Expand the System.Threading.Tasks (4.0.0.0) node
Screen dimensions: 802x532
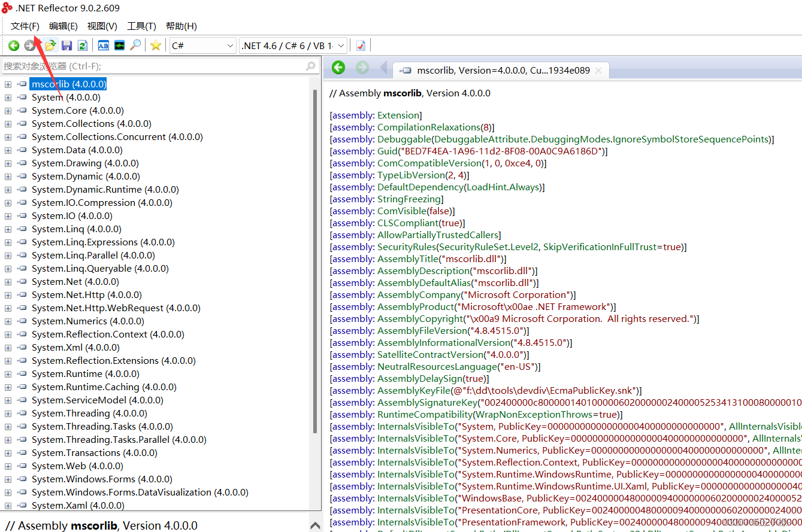[x=8, y=427]
